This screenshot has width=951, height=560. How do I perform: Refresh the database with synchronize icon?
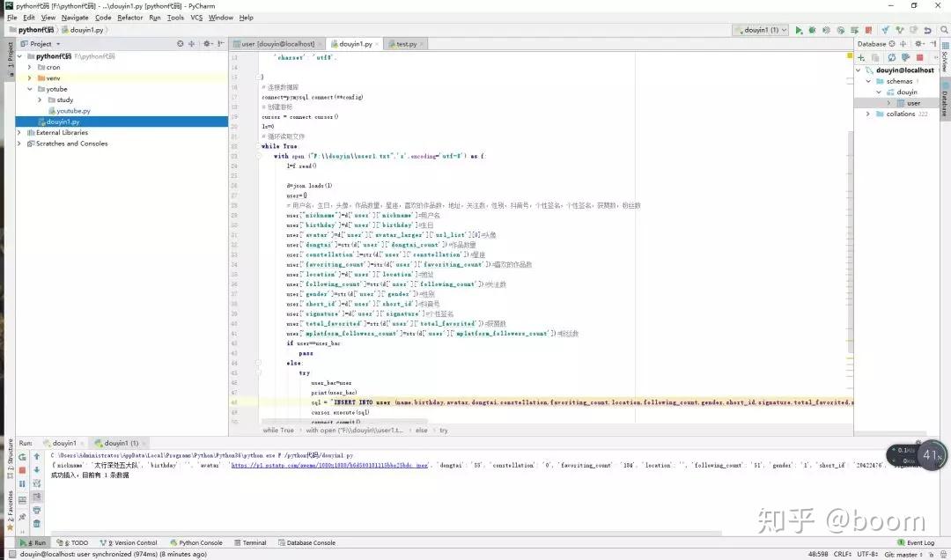pyautogui.click(x=891, y=57)
